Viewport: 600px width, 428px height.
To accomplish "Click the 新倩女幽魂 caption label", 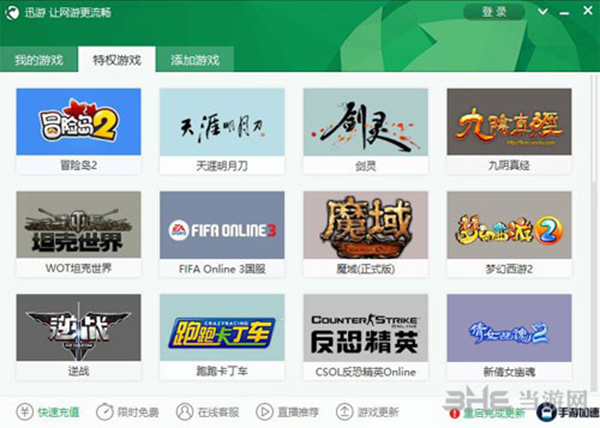I will tap(509, 372).
